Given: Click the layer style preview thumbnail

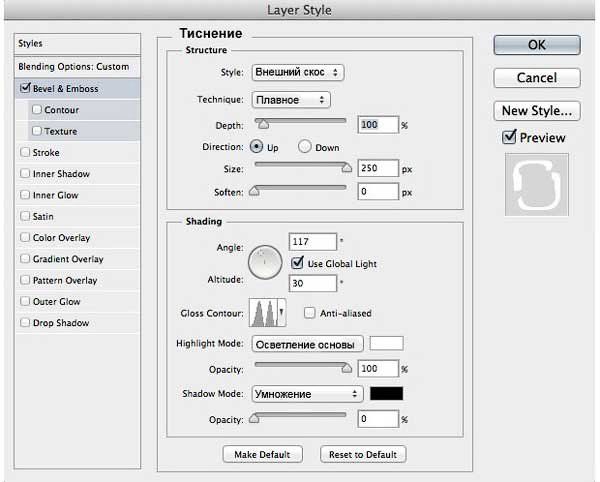Looking at the screenshot, I should [x=536, y=185].
